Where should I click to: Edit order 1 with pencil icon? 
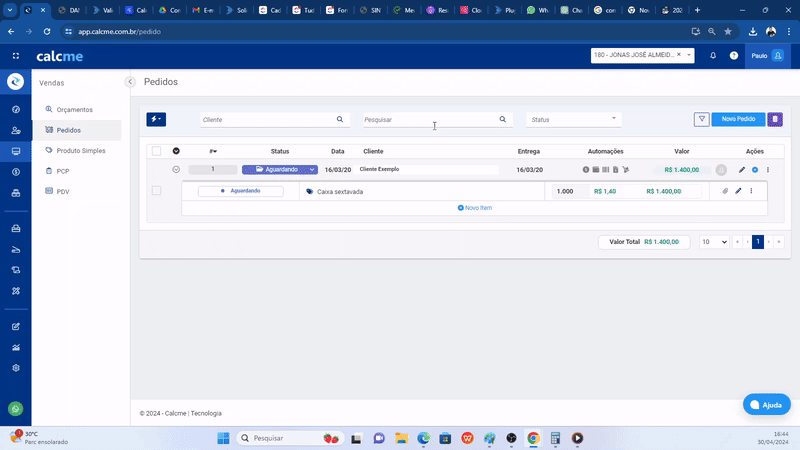pos(742,170)
